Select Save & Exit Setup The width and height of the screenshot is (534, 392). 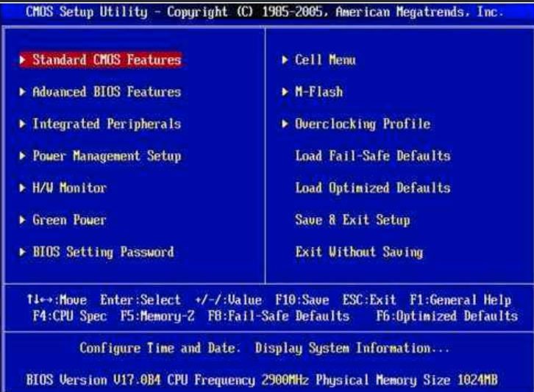(x=352, y=220)
